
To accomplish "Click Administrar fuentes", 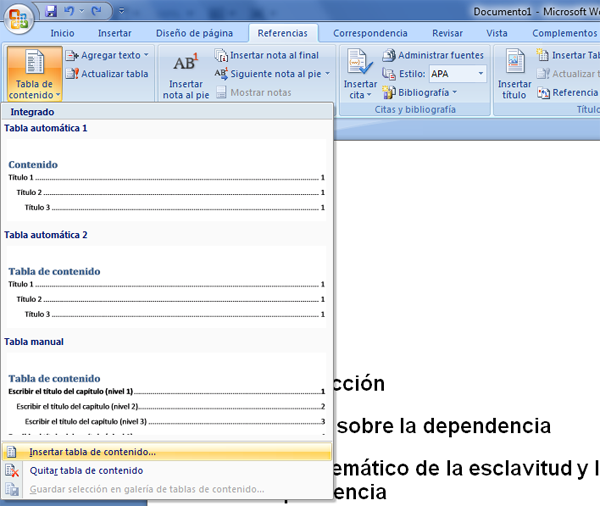I will point(441,55).
